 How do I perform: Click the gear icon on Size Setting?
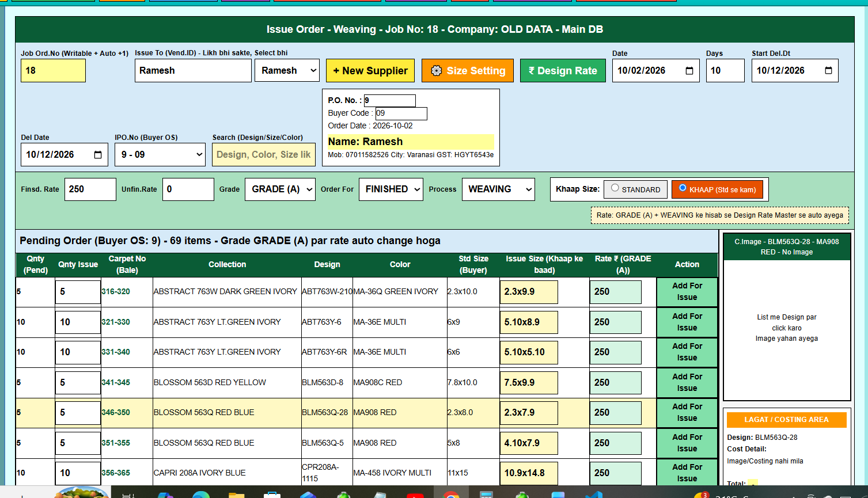[x=437, y=71]
